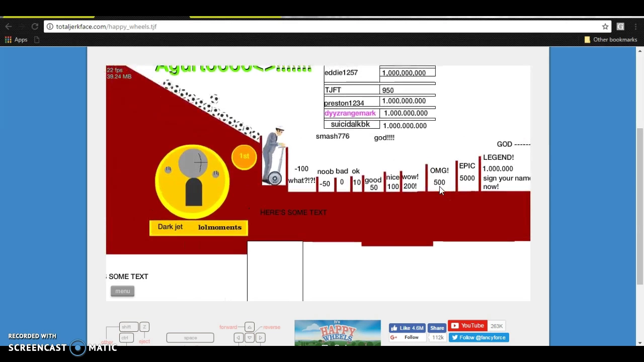Click the 'good 50' score slot
644x362 pixels.
point(373,184)
